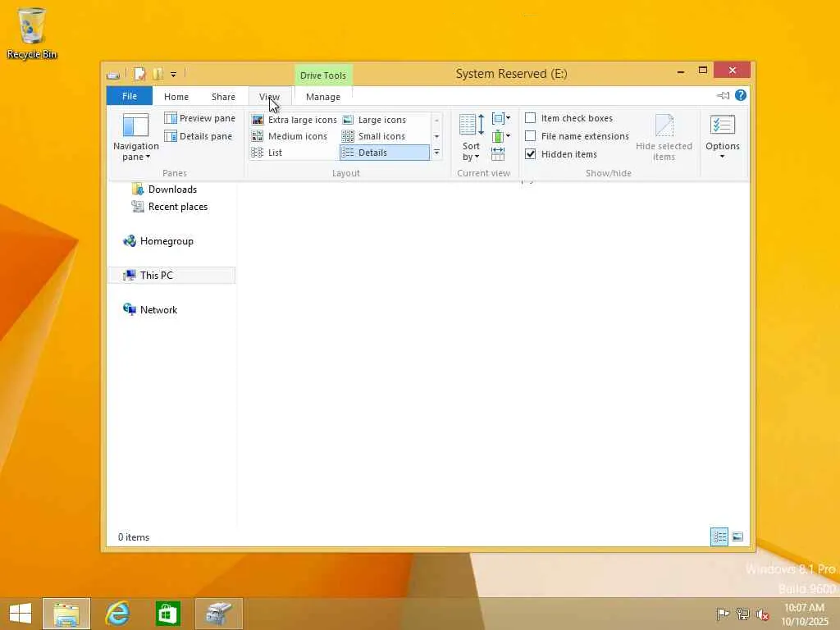This screenshot has height=630, width=840.
Task: Select Small icons layout
Action: (374, 136)
